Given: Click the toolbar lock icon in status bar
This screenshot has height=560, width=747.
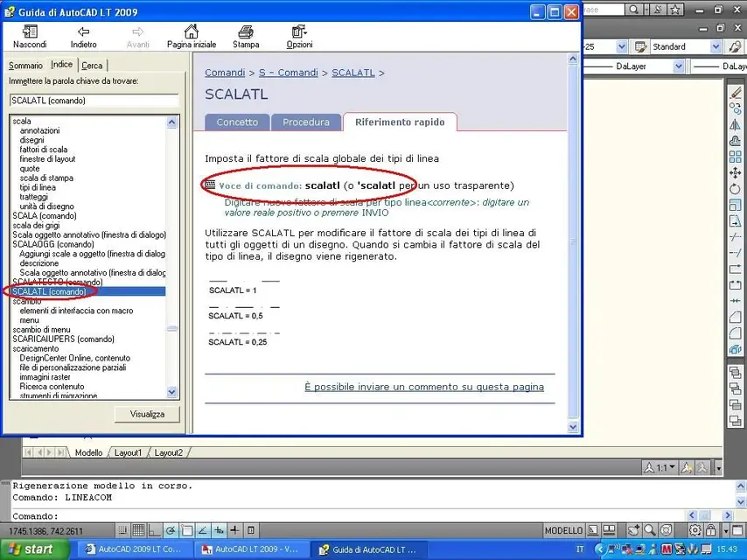Looking at the screenshot, I should point(710,530).
